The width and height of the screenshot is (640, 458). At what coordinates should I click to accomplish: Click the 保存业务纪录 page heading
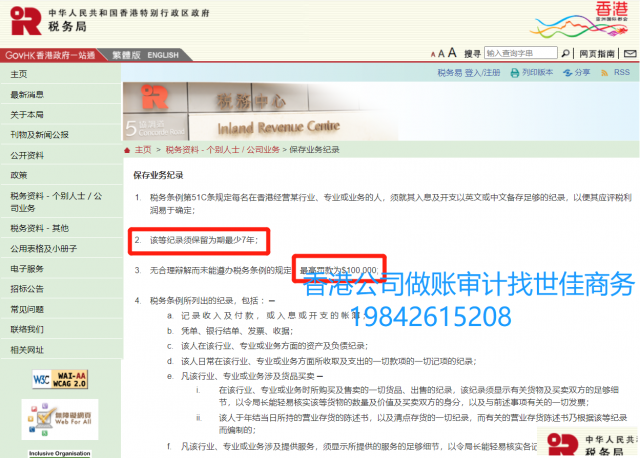(x=158, y=176)
